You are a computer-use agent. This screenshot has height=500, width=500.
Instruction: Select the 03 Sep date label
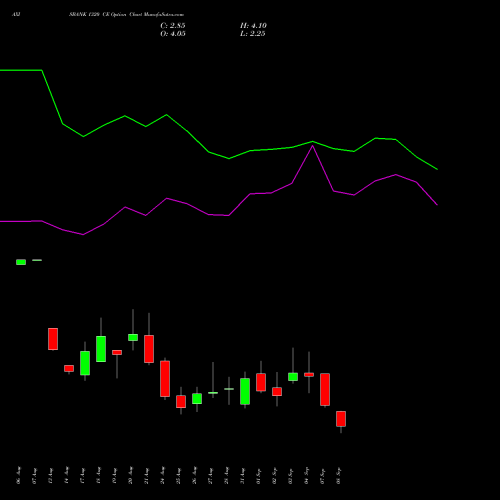pyautogui.click(x=290, y=475)
